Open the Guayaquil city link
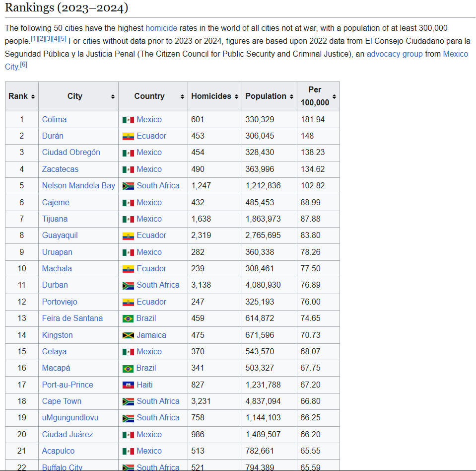 pos(60,235)
